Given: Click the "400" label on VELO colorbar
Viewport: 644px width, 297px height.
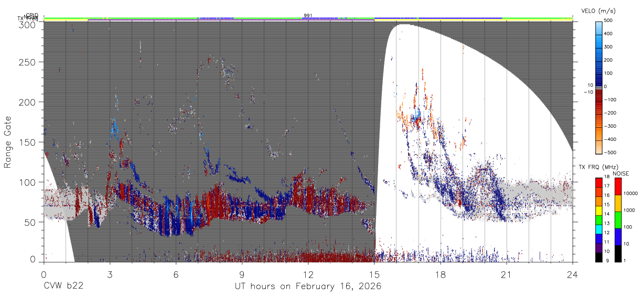Looking at the screenshot, I should [609, 34].
